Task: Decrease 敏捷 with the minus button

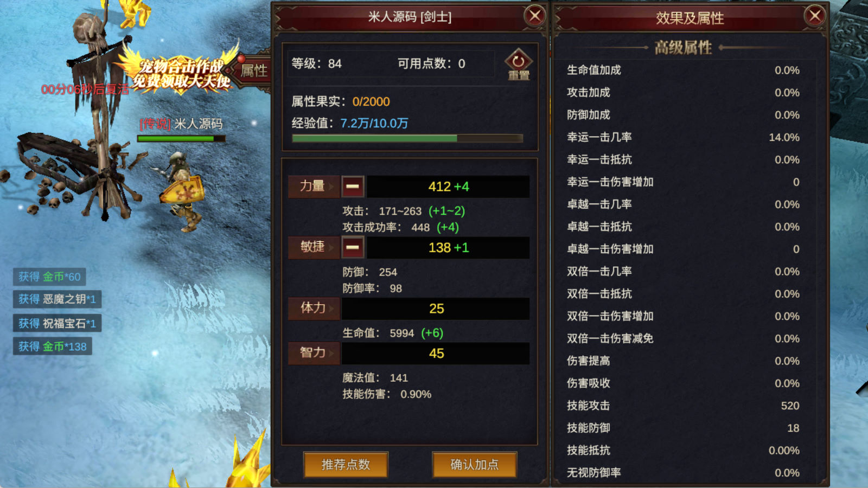Action: (x=353, y=248)
